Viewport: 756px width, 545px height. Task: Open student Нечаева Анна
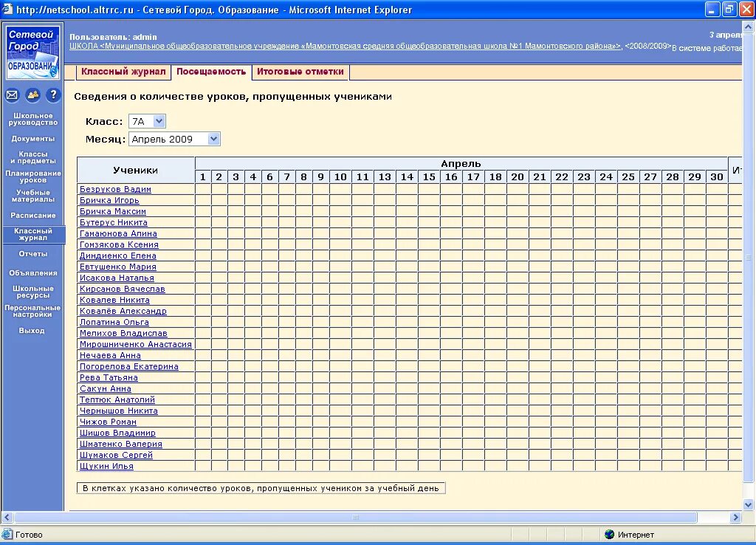(111, 355)
